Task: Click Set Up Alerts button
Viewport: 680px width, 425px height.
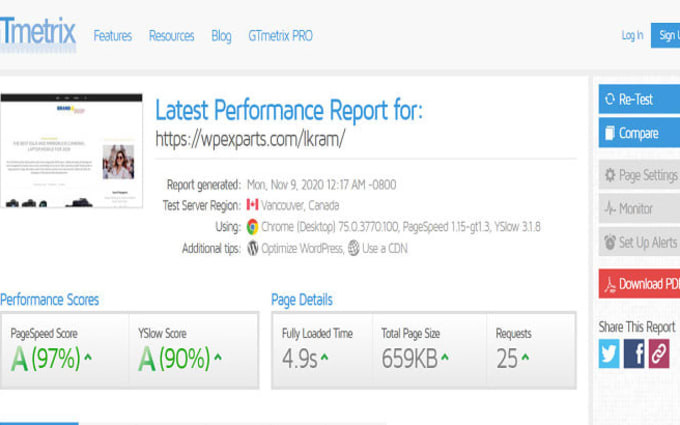Action: click(639, 242)
